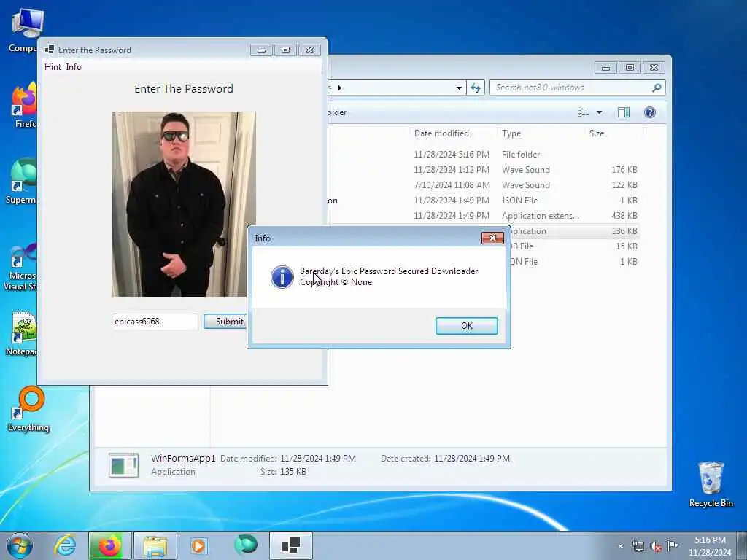The image size is (747, 560).
Task: Select the 176 KB Wave Sound row
Action: coord(484,169)
